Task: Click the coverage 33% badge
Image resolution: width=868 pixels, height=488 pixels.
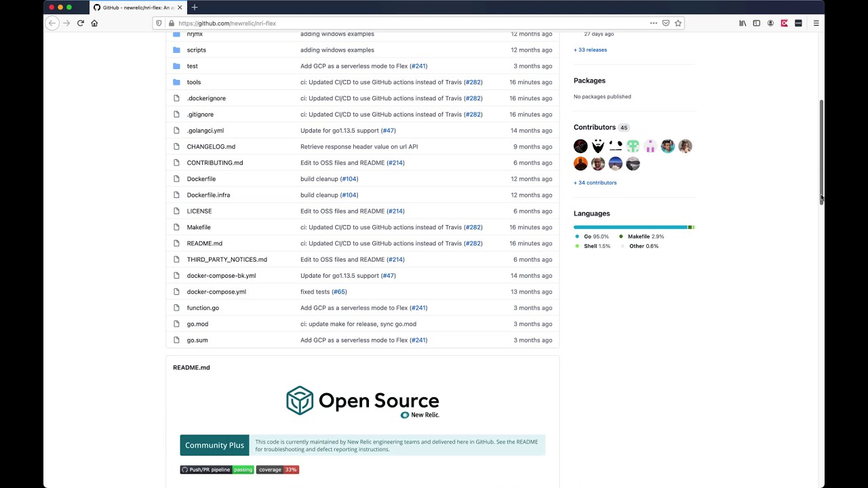Action: [277, 470]
